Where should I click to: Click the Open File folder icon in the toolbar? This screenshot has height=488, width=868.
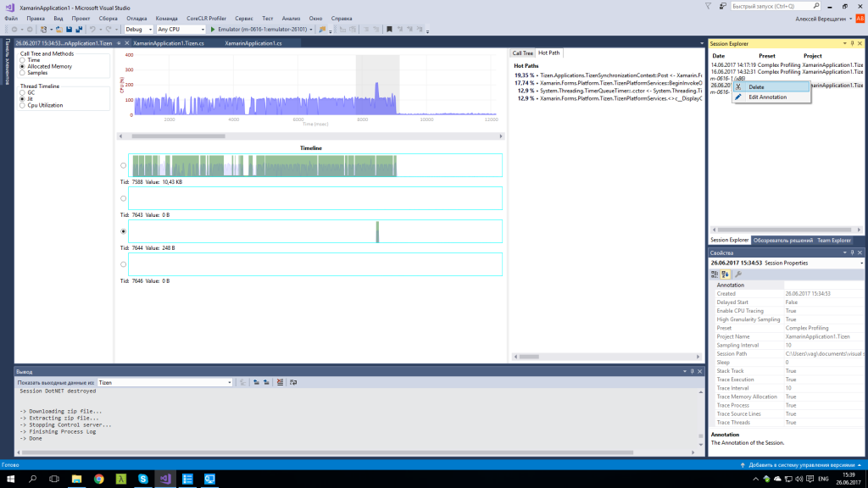pos(58,30)
